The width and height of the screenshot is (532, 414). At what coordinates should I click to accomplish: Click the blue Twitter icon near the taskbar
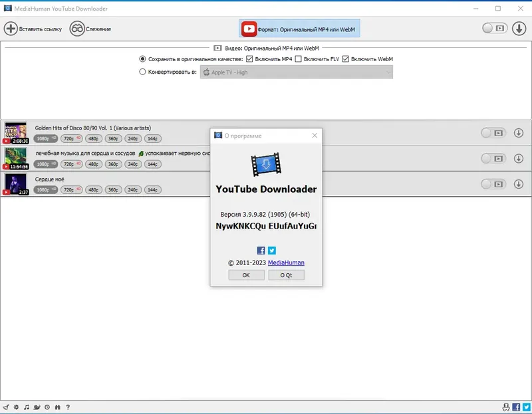pyautogui.click(x=526, y=407)
